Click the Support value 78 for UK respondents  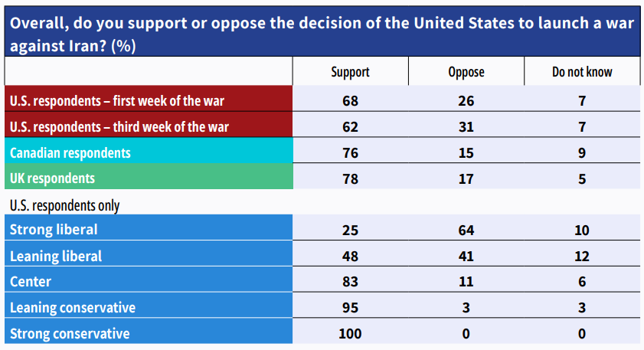[350, 178]
